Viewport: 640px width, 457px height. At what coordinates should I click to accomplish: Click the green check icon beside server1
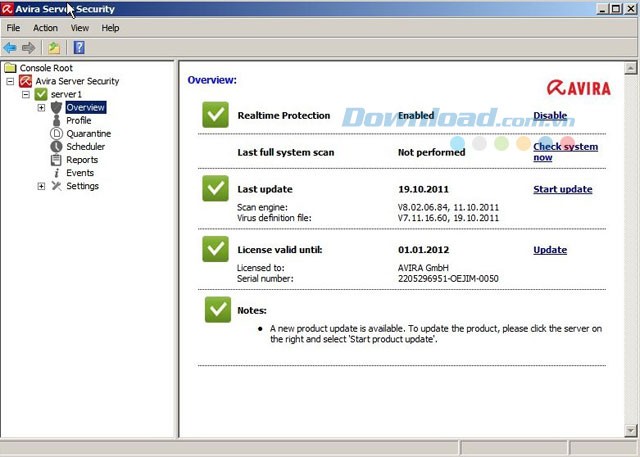coord(41,94)
